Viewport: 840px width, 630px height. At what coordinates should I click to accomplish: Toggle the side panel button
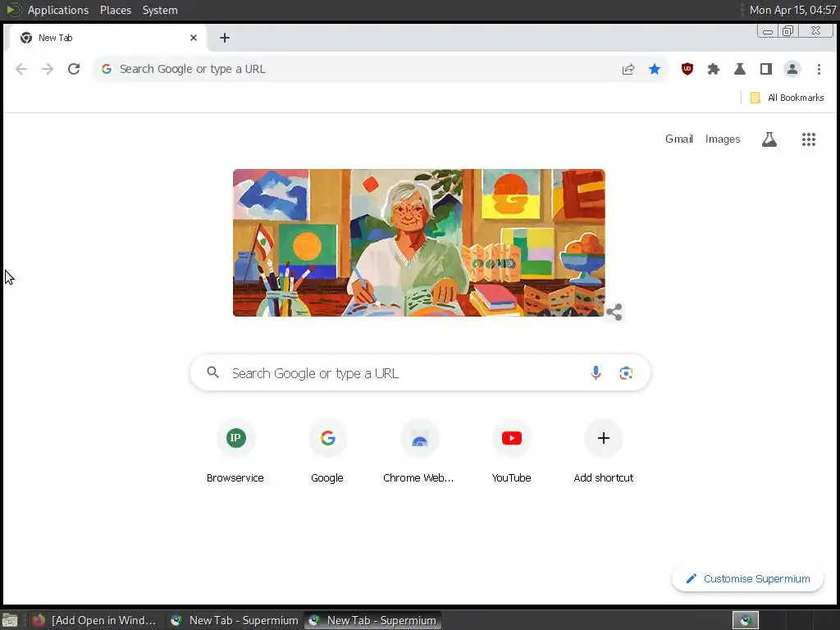[766, 69]
